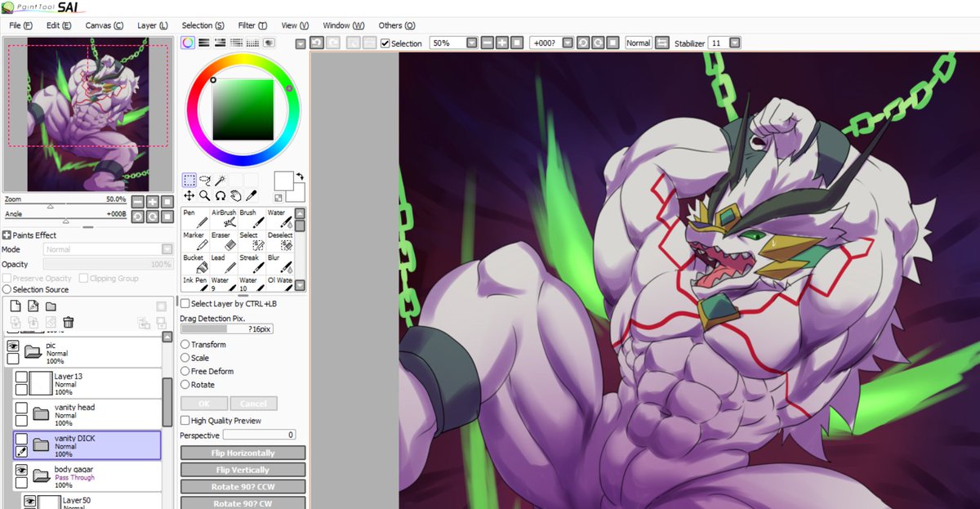The height and width of the screenshot is (509, 980).
Task: Create a new layer folder
Action: point(51,306)
